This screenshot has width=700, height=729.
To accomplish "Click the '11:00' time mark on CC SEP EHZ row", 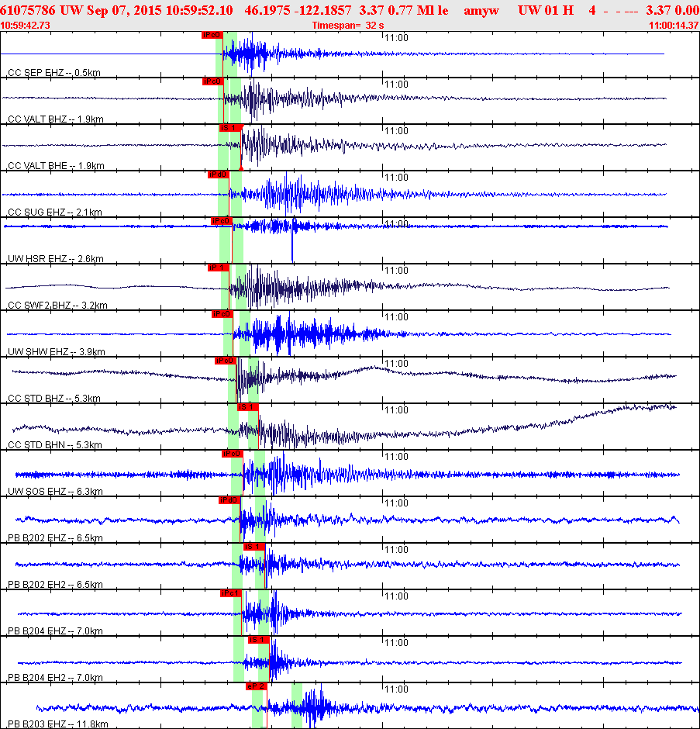I will (x=396, y=38).
